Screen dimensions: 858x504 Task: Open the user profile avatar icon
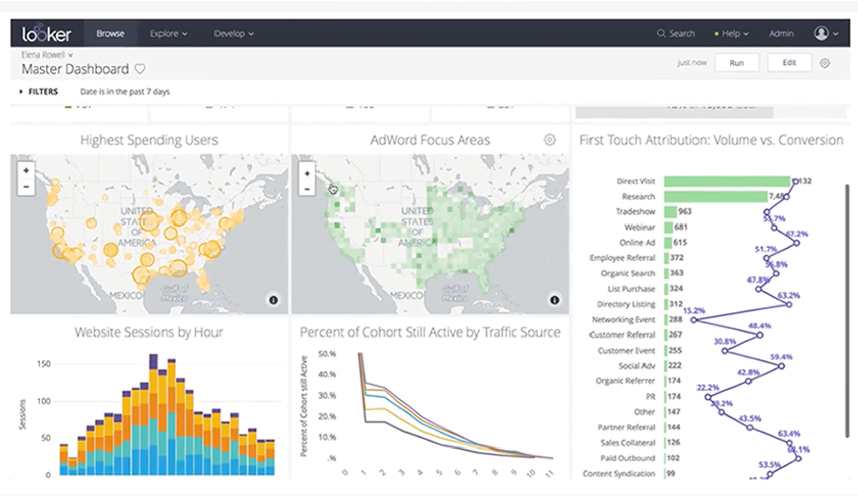pos(822,32)
